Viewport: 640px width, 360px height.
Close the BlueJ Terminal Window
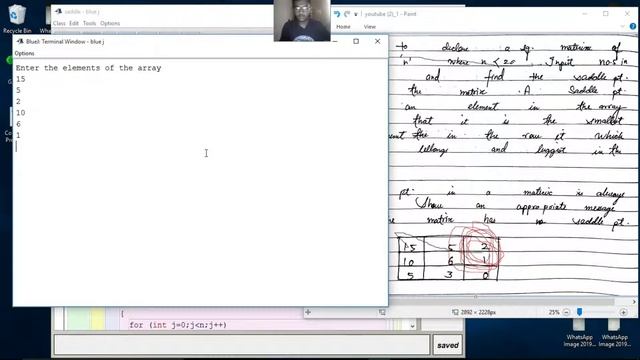click(x=378, y=41)
